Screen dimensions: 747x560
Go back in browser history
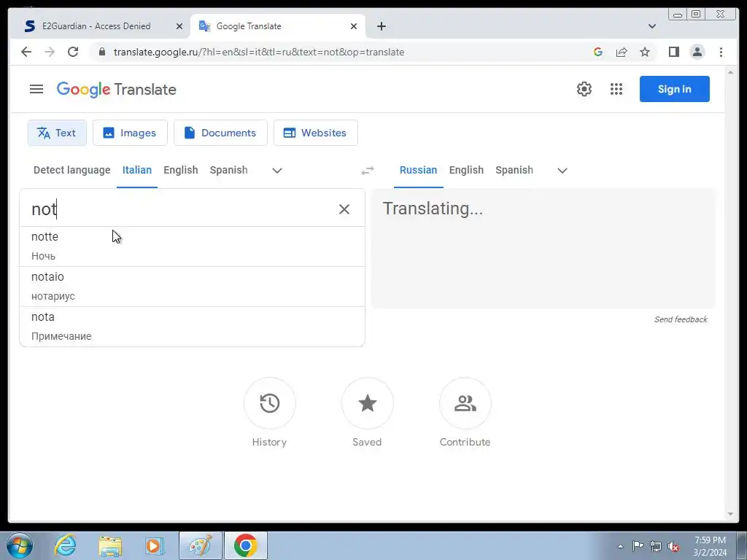(x=26, y=52)
